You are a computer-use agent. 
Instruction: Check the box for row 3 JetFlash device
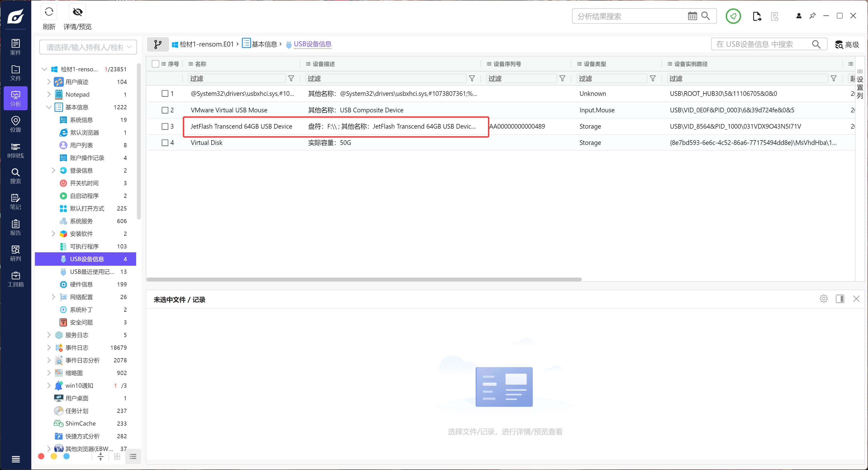pyautogui.click(x=165, y=126)
